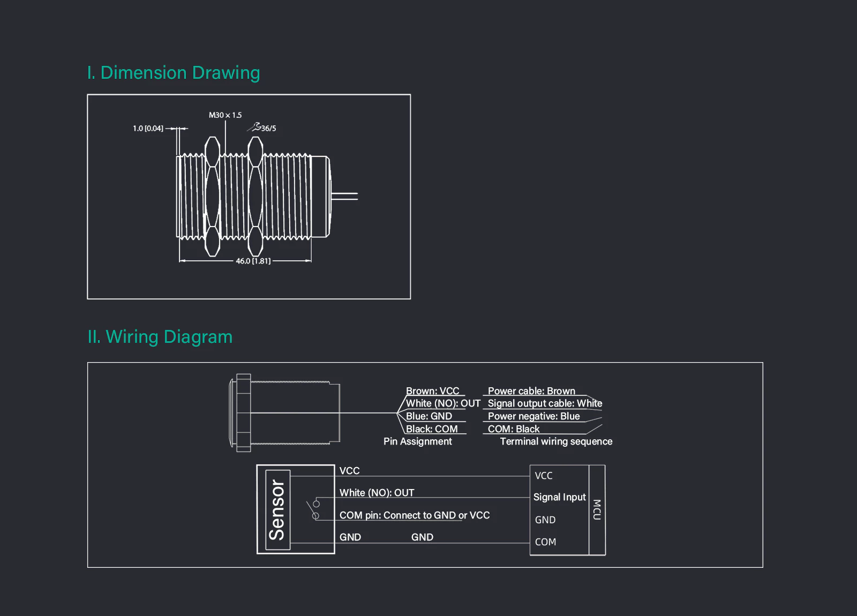Screen dimensions: 857x616
Task: Click the 'Brown: VCC' pin label
Action: 433,391
